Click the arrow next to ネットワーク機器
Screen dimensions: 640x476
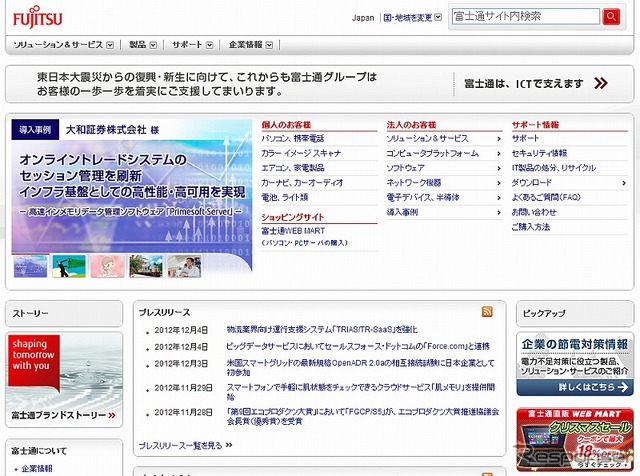tap(499, 183)
